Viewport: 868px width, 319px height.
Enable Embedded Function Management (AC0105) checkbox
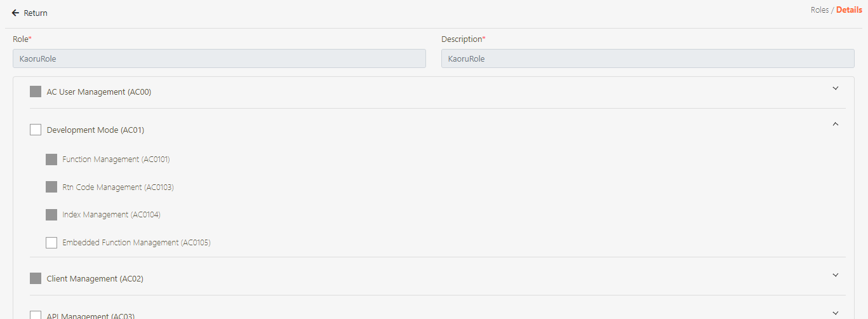(x=51, y=243)
